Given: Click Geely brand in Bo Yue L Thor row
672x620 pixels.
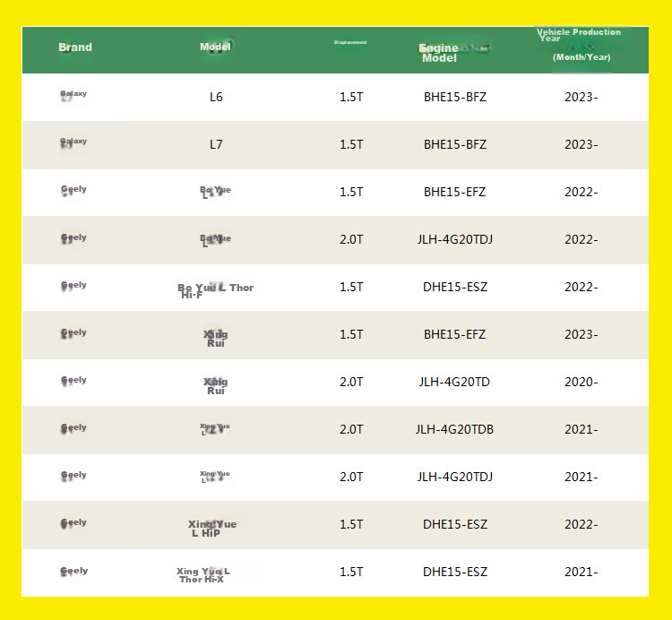Looking at the screenshot, I should (73, 286).
